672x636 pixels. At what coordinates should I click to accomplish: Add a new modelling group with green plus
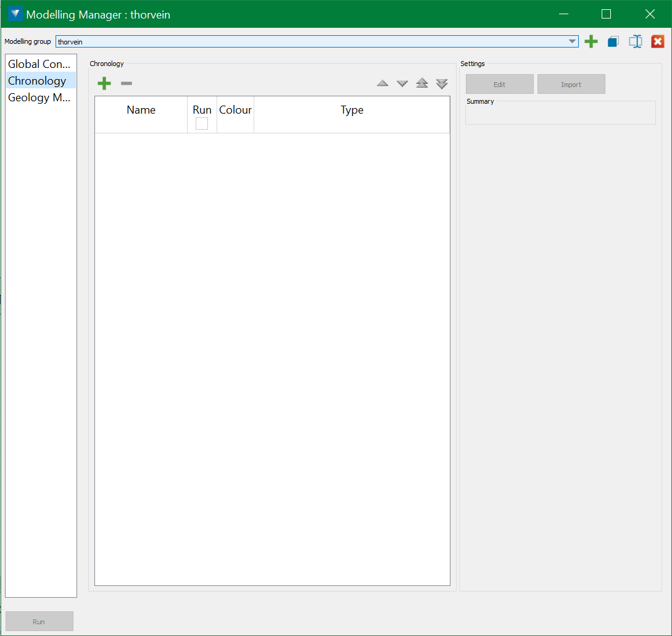click(591, 42)
